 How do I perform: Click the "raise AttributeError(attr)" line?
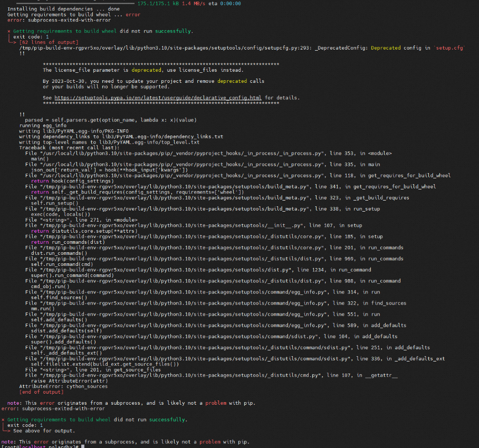click(69, 381)
